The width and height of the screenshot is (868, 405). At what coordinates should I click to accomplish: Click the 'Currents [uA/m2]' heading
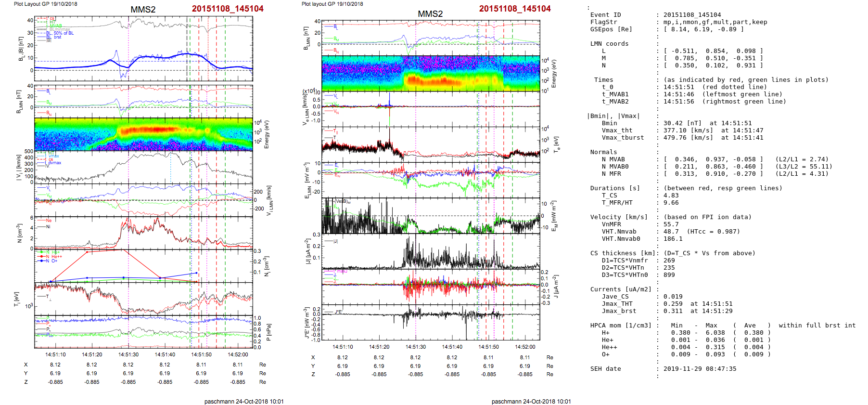pyautogui.click(x=621, y=289)
